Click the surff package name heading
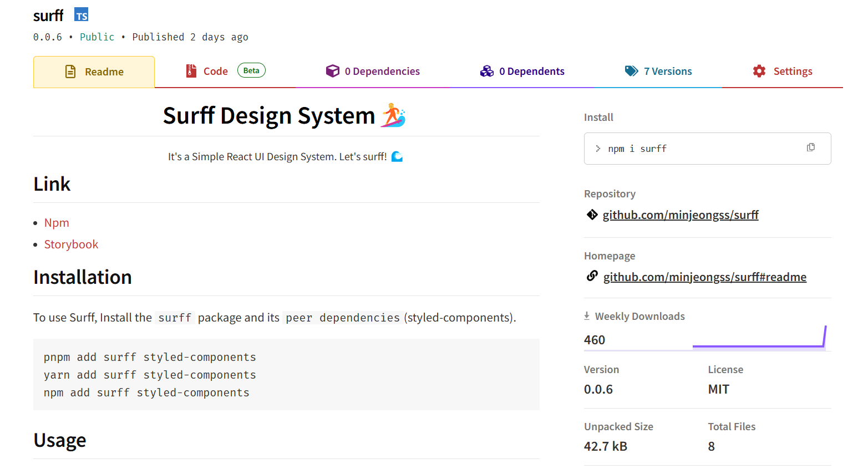 pyautogui.click(x=48, y=16)
